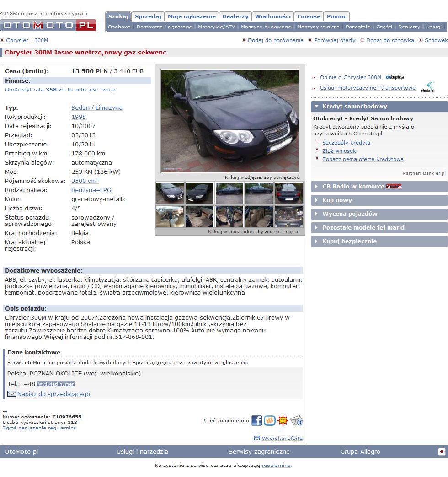Screen dimensions: 448x477
Task: Select Dostawcze i ciężarowe category
Action: (164, 27)
